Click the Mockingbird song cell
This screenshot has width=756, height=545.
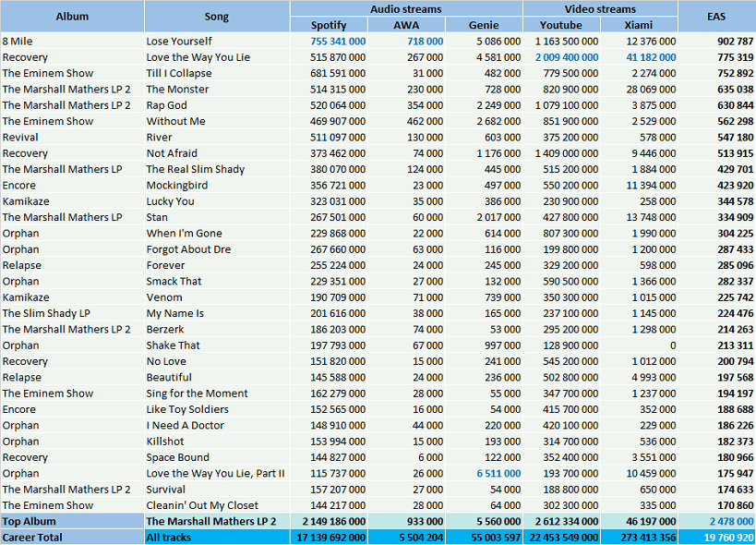pyautogui.click(x=217, y=185)
